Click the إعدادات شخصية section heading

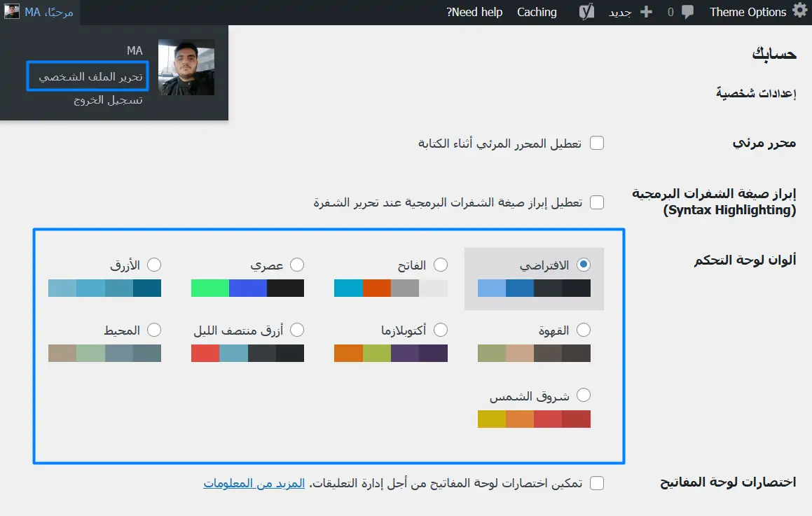tap(756, 93)
